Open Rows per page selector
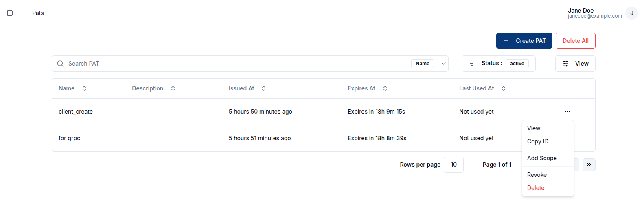Image resolution: width=644 pixels, height=205 pixels. (453, 165)
